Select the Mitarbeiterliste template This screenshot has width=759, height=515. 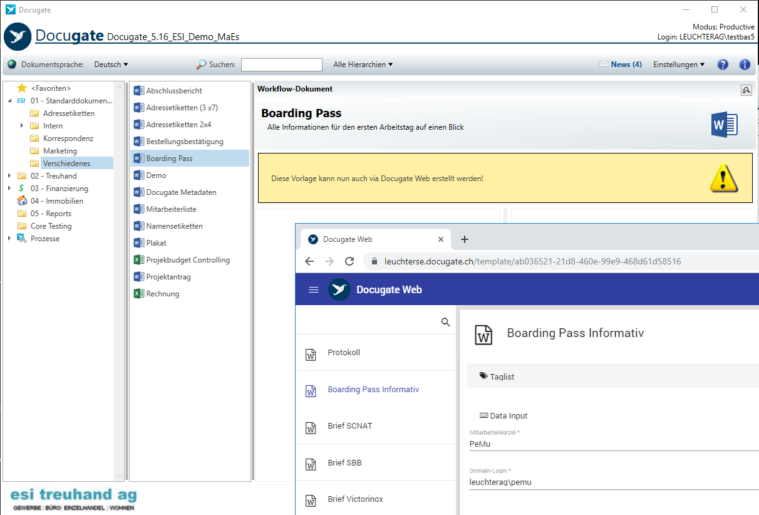(171, 209)
